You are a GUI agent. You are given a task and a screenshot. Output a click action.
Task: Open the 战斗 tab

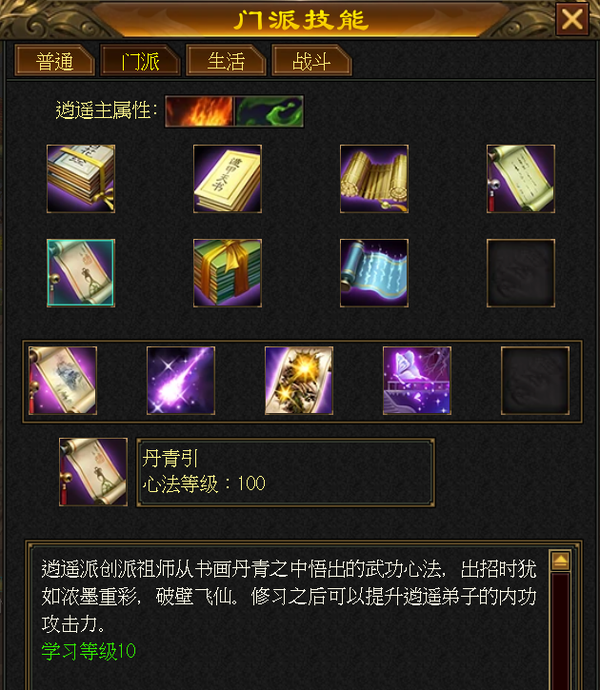coord(312,60)
